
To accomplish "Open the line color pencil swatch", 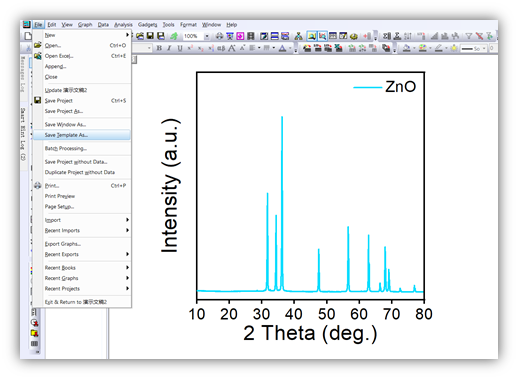I will [439, 48].
